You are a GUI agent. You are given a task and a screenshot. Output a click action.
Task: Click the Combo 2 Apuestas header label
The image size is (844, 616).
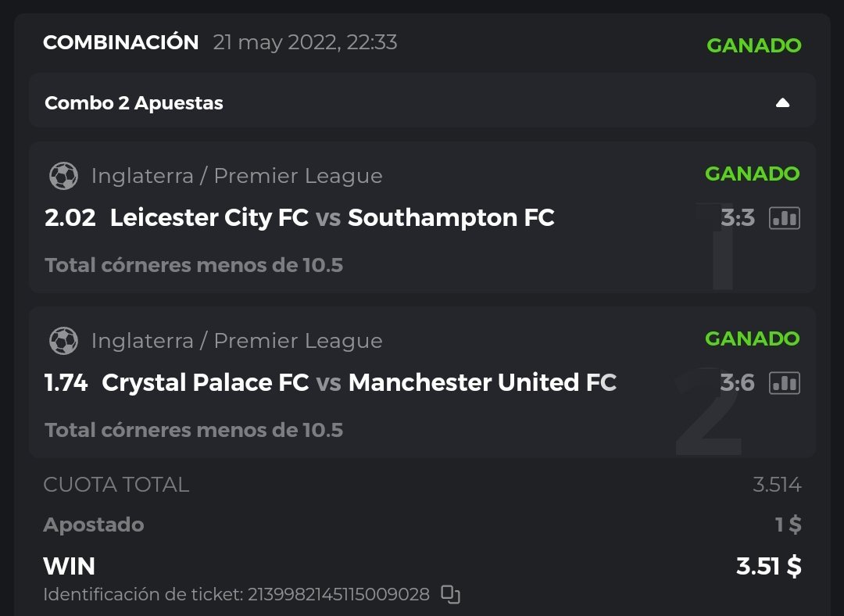(134, 103)
